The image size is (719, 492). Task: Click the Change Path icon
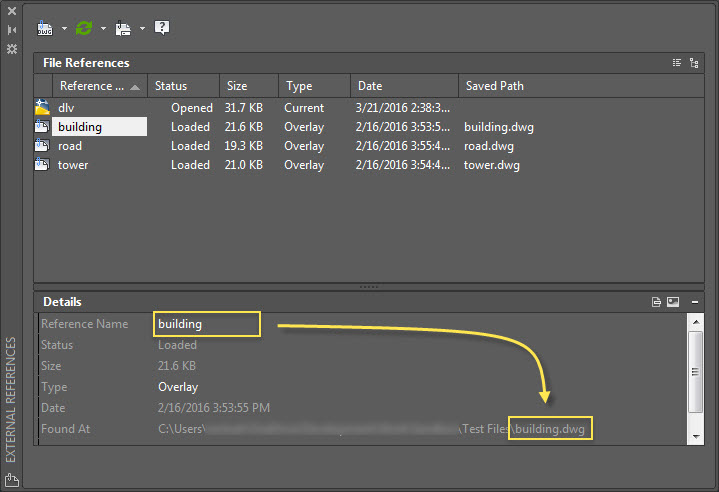pos(123,28)
